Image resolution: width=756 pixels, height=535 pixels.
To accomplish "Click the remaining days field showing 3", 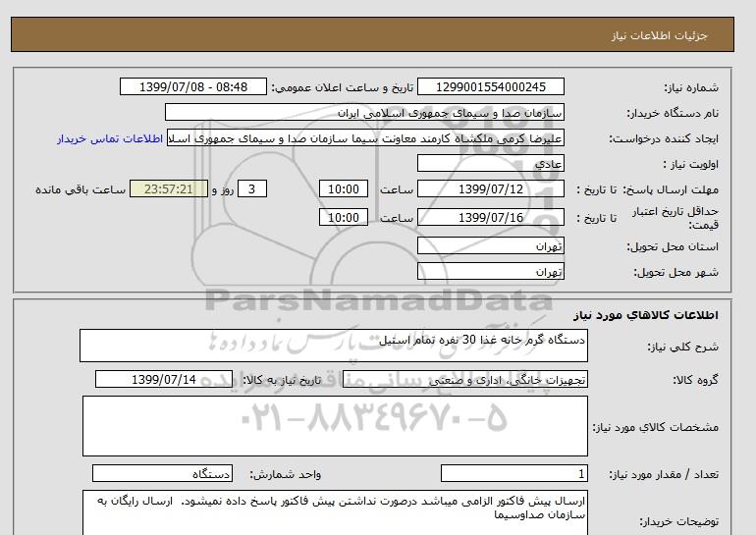I will click(x=251, y=188).
